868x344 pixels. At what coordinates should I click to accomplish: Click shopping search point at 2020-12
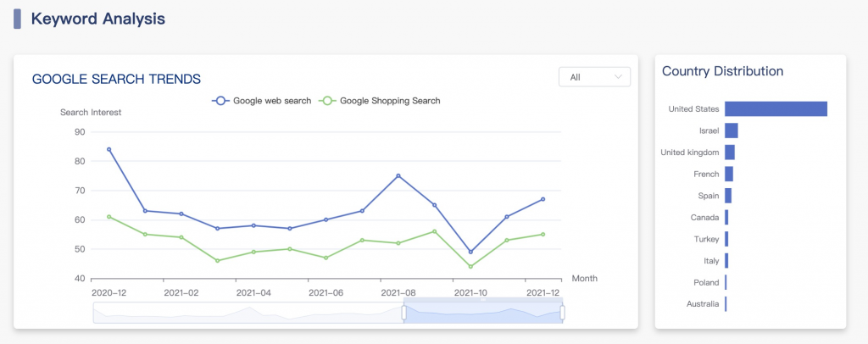[x=108, y=217]
